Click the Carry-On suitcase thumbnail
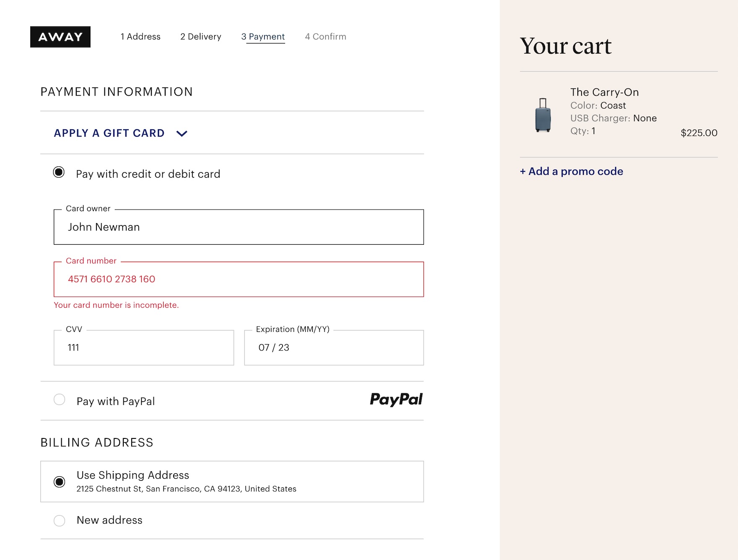The width and height of the screenshot is (738, 560). [543, 115]
